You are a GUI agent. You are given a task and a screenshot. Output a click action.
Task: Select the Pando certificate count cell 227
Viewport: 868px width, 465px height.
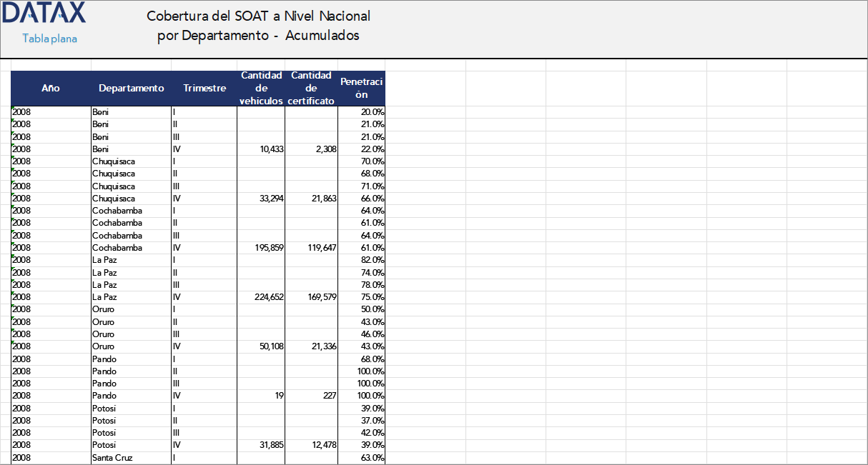point(311,396)
